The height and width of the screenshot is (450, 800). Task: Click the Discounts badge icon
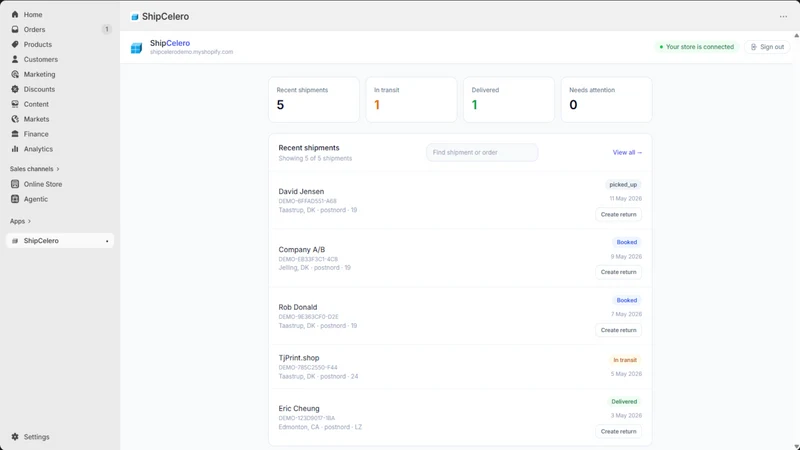point(15,89)
